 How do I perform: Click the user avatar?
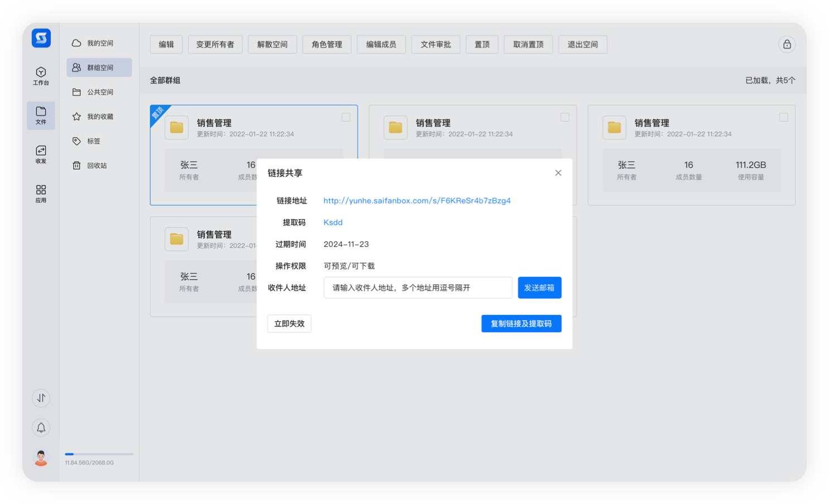coord(41,458)
